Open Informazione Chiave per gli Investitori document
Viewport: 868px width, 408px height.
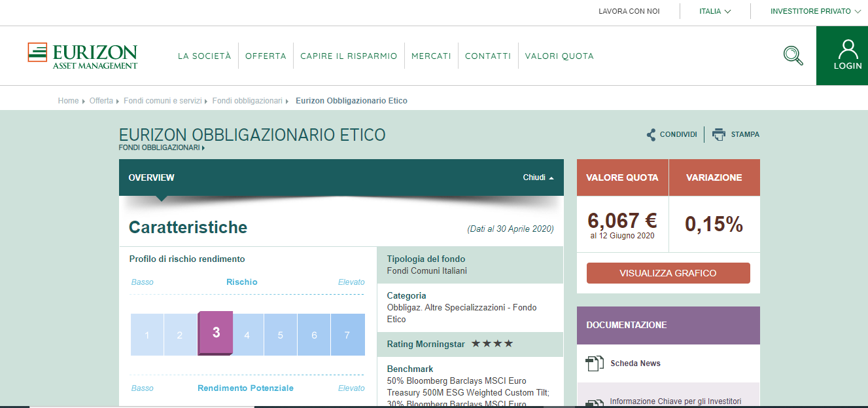coord(675,401)
